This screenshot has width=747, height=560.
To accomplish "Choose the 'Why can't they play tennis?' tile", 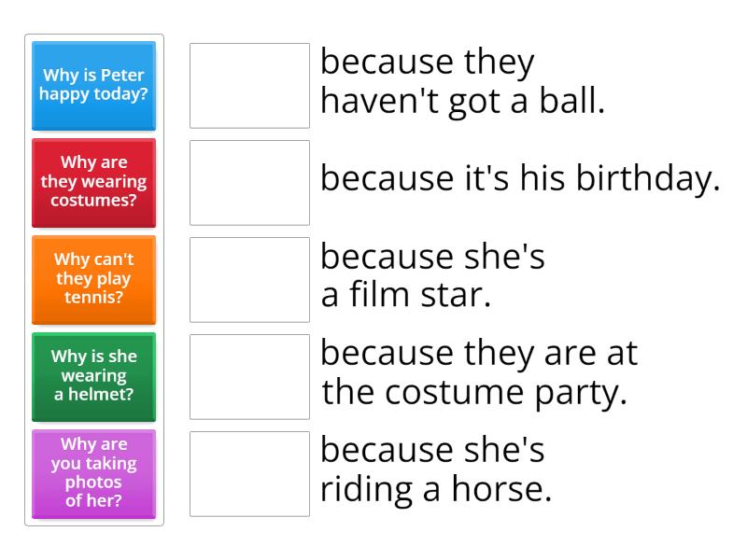I will (94, 280).
